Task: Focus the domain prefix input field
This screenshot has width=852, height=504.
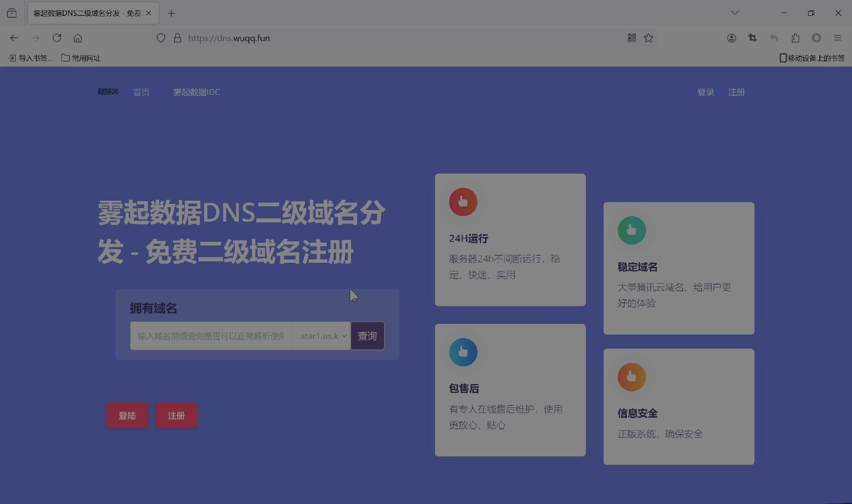Action: 211,336
